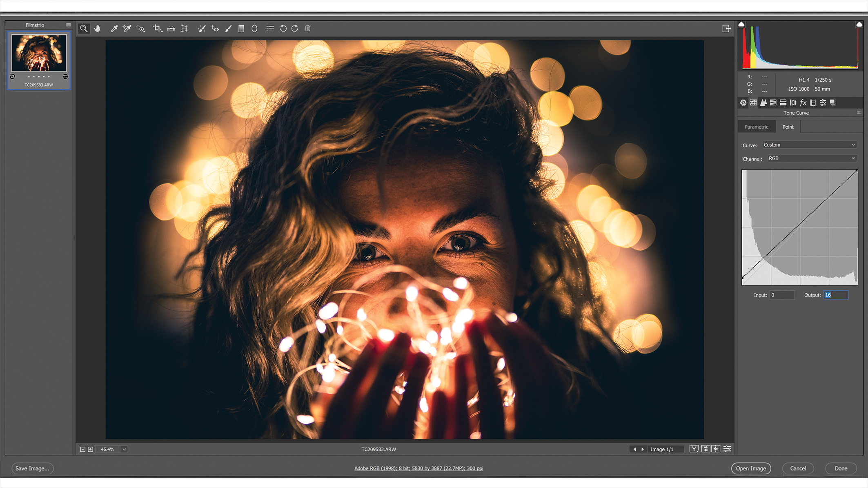The height and width of the screenshot is (488, 868).
Task: Switch to the Parametric tab
Action: point(757,127)
